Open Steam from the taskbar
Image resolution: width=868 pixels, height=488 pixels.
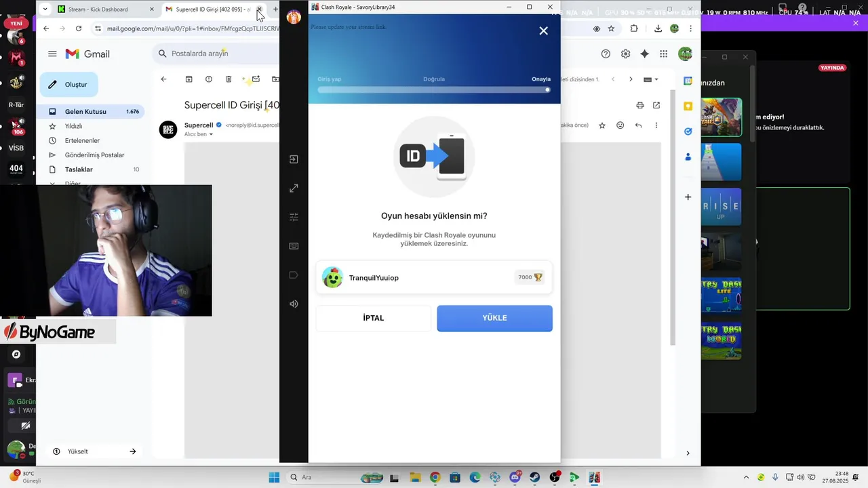click(x=535, y=477)
